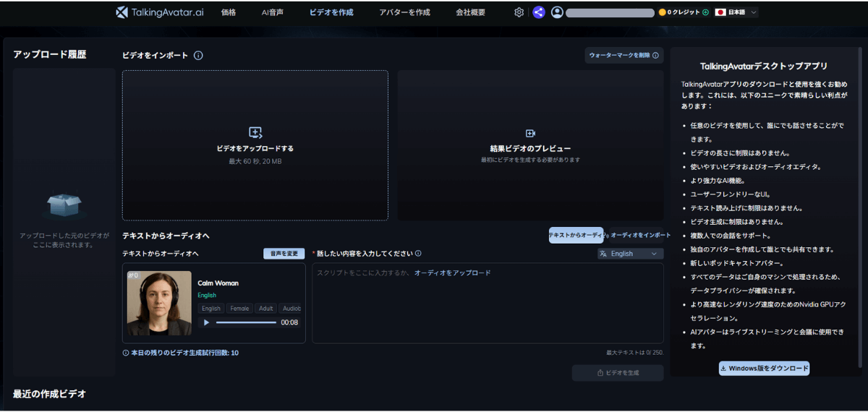Switch to オーディオをインポート mode
This screenshot has width=868, height=412.
tap(636, 235)
